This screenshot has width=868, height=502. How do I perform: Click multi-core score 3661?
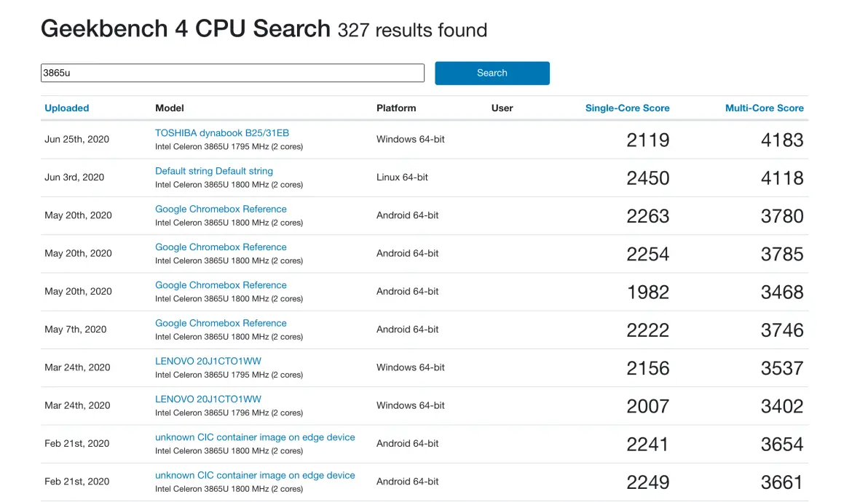[x=781, y=482]
